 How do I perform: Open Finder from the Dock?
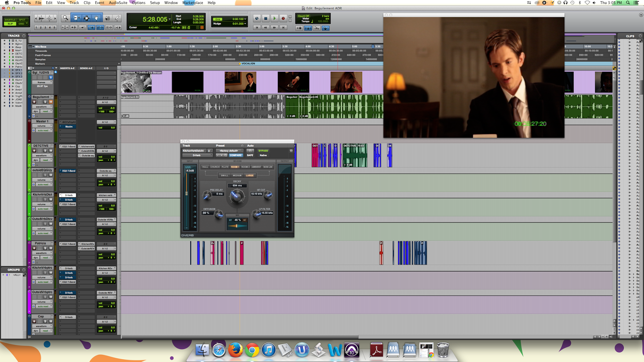click(x=202, y=350)
